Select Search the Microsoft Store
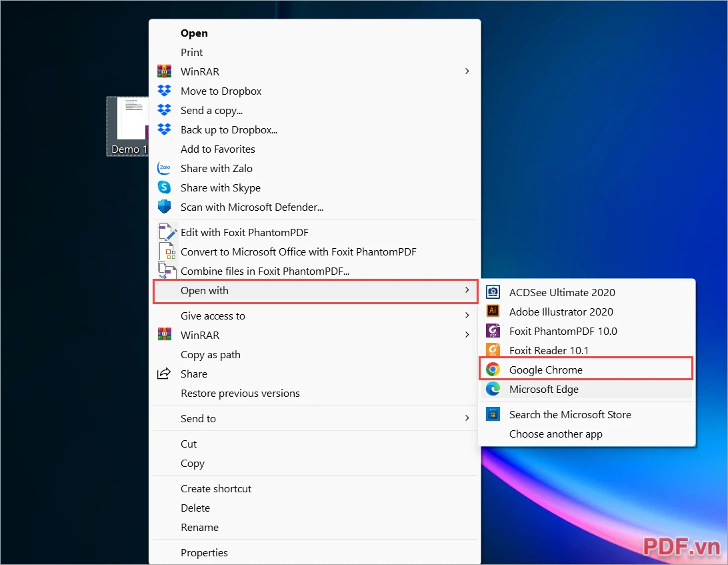The width and height of the screenshot is (728, 565). click(x=587, y=414)
